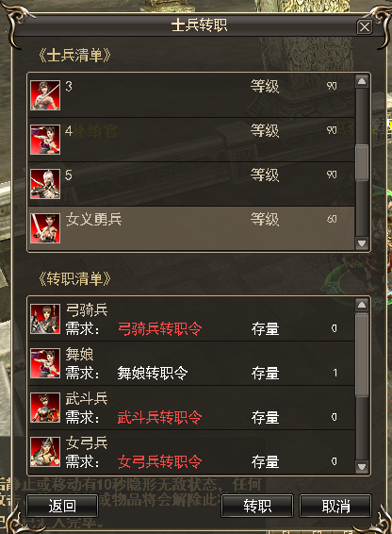Confirm with the 转职 button

click(257, 506)
